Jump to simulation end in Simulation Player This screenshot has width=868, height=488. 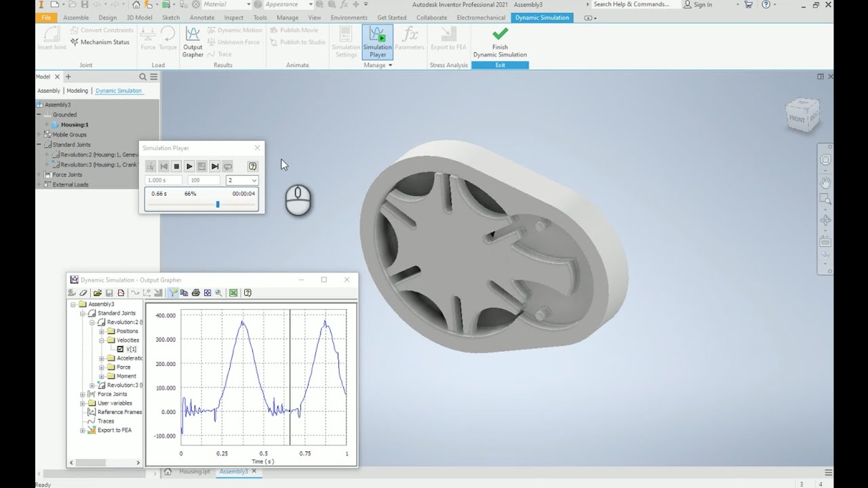215,166
